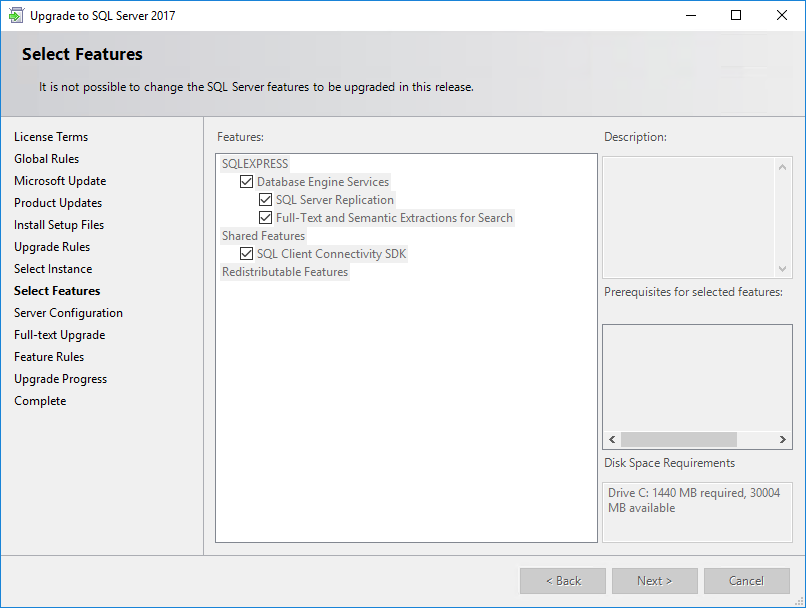806x608 pixels.
Task: Click the prerequisites horizontal scrollbar thumb
Action: click(679, 439)
